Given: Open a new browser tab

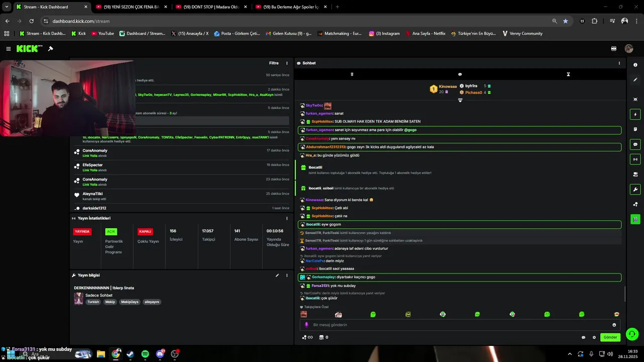Looking at the screenshot, I should [337, 7].
